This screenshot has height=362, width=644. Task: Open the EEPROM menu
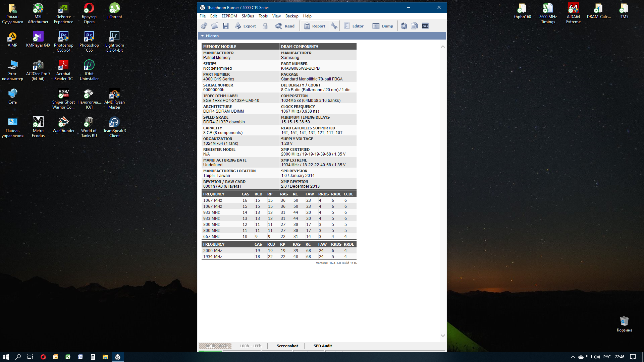(229, 16)
